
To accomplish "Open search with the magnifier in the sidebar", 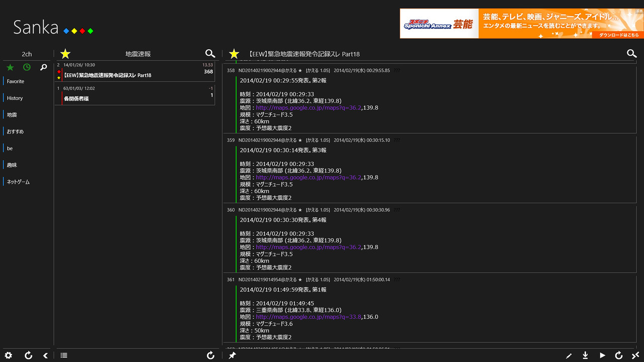I will click(x=43, y=66).
